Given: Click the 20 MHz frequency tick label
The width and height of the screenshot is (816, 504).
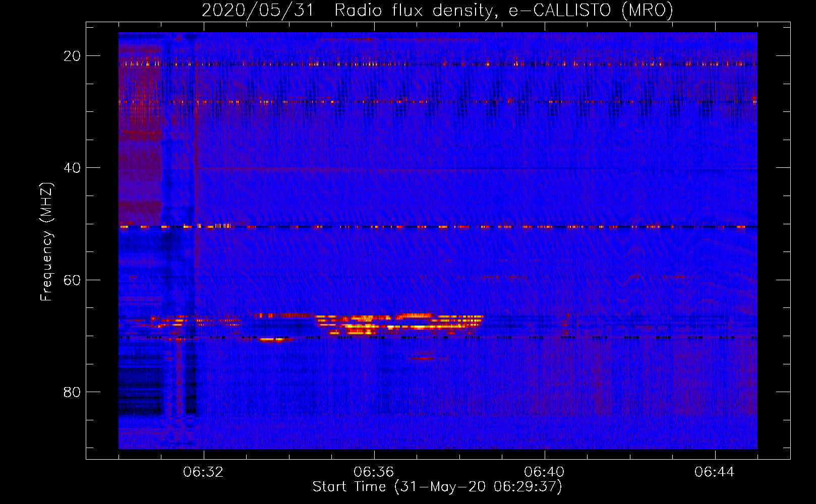Looking at the screenshot, I should [x=72, y=56].
